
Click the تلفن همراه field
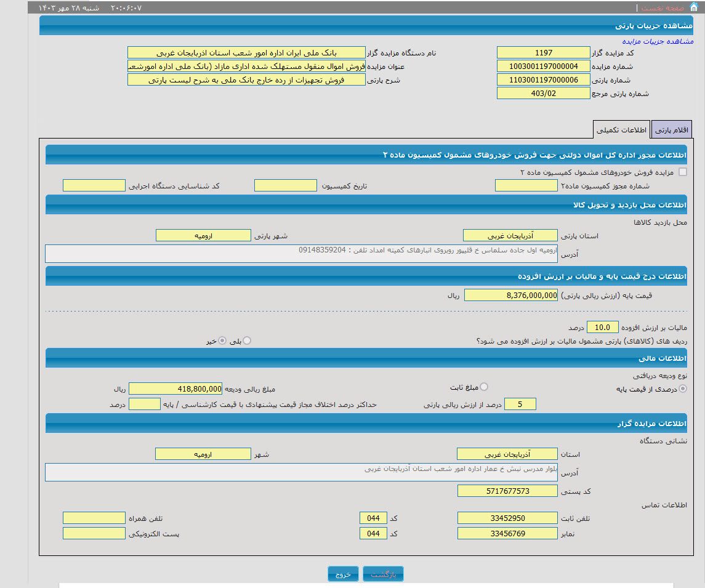point(94,518)
